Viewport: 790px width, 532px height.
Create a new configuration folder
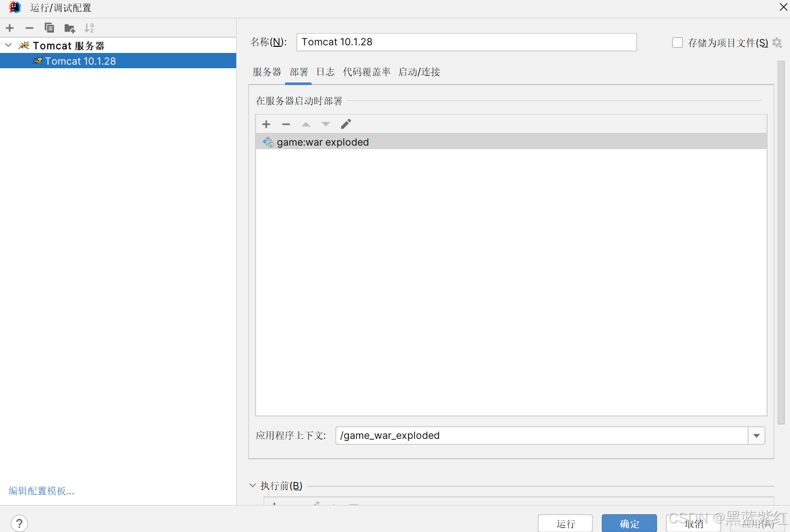click(70, 28)
